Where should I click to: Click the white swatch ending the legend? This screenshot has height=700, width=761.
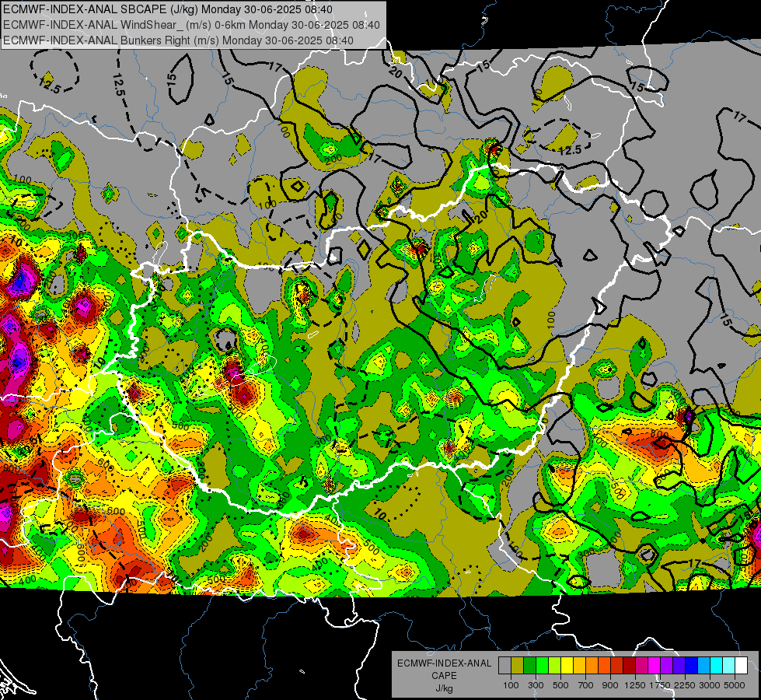click(741, 665)
